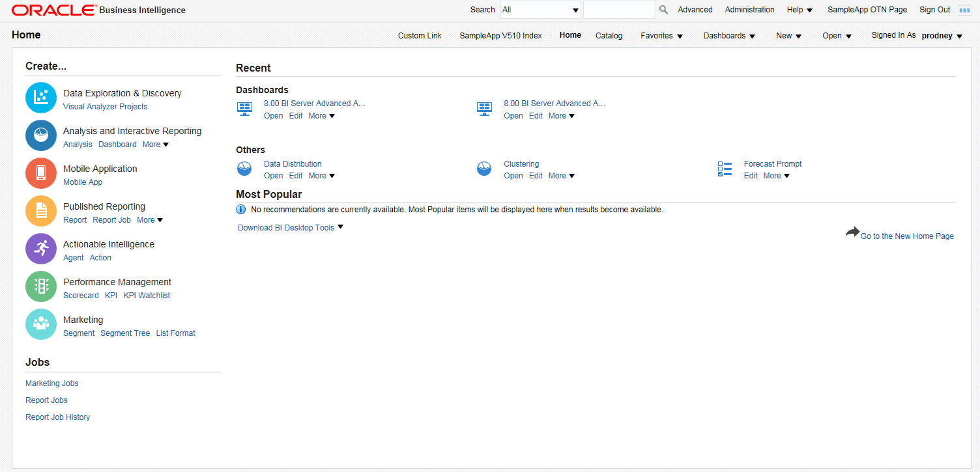Open the search category dropdown showing All
This screenshot has height=472, width=980.
pos(540,10)
